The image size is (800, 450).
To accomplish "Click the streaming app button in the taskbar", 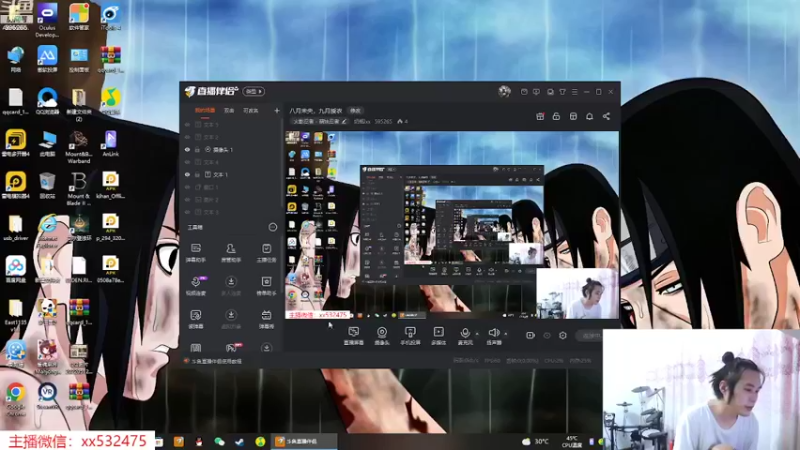I will click(x=303, y=441).
